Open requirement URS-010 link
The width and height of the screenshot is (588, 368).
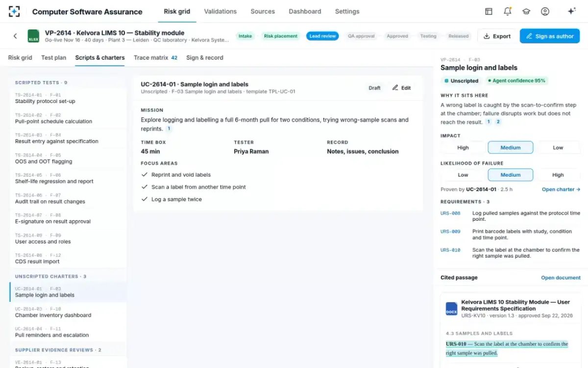(450, 250)
